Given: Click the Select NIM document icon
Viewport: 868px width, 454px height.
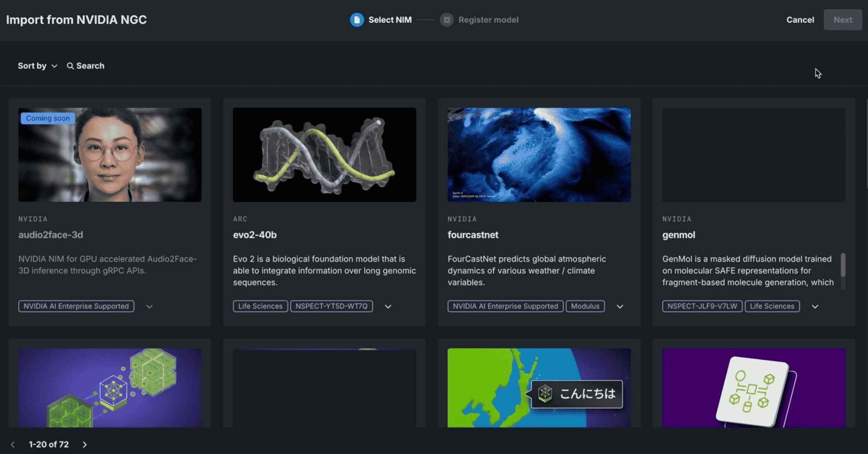Looking at the screenshot, I should [x=356, y=20].
